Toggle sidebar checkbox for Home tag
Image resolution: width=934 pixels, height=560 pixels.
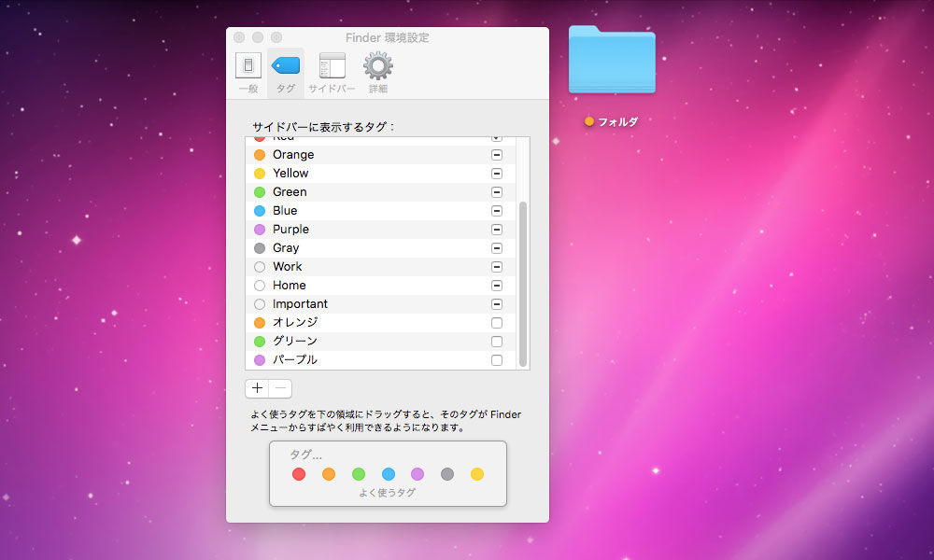point(497,286)
